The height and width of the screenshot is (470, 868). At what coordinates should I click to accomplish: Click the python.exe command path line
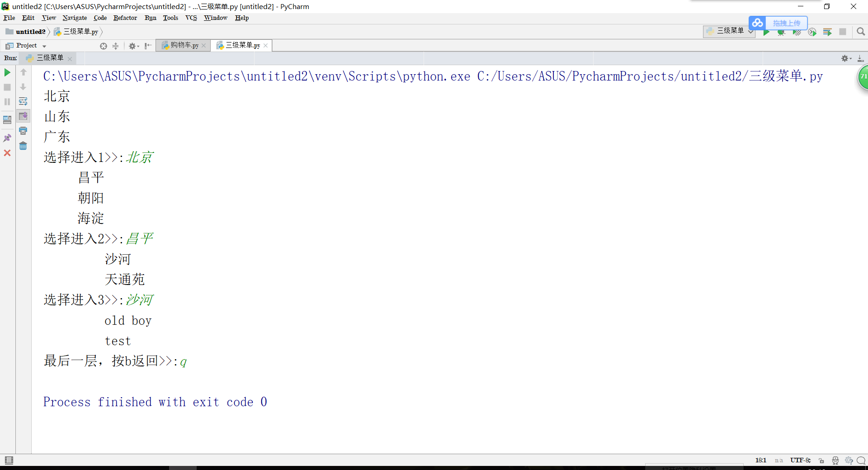click(433, 76)
